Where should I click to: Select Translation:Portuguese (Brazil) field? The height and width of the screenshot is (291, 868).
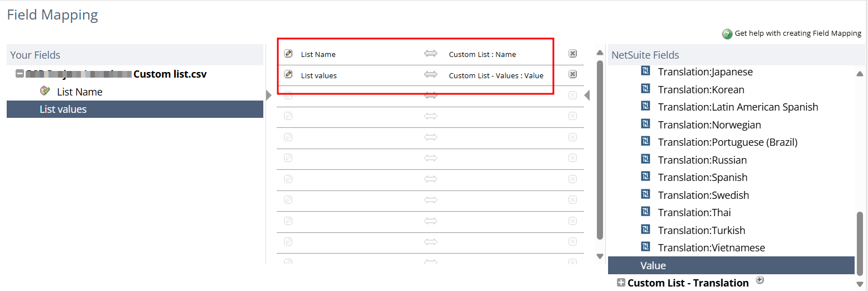[727, 142]
